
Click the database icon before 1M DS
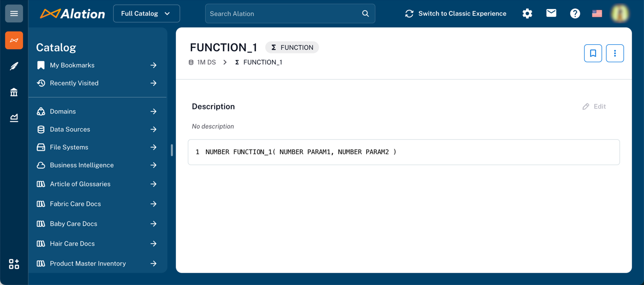click(x=191, y=62)
